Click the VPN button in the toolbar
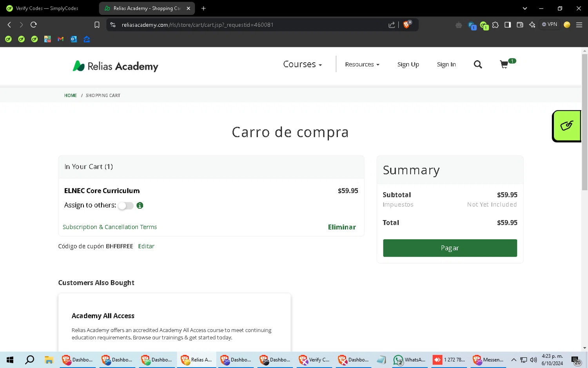 [x=550, y=24]
